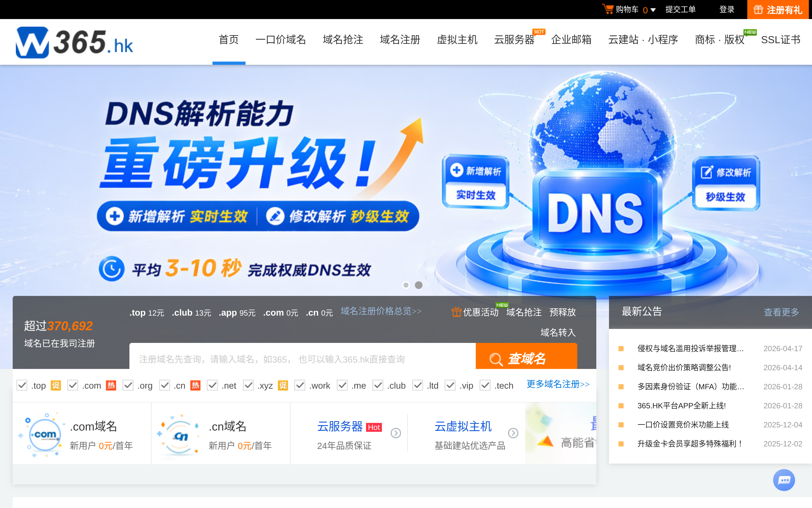812x508 pixels.
Task: Click the 热 badge next to .cn
Action: coord(195,385)
